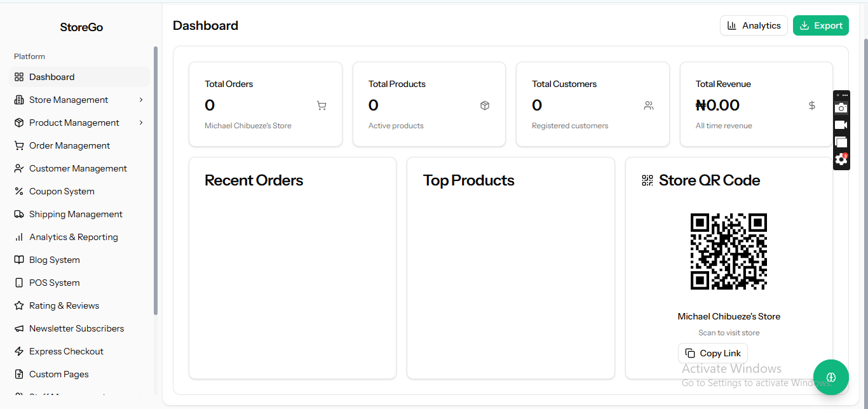The height and width of the screenshot is (409, 868).
Task: Click the Analytics button
Action: (754, 25)
